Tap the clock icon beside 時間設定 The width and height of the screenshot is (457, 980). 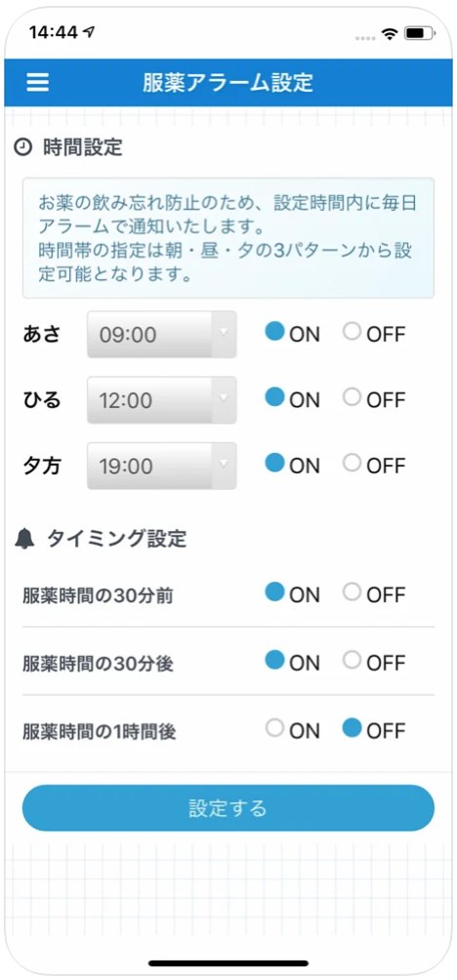tap(22, 147)
